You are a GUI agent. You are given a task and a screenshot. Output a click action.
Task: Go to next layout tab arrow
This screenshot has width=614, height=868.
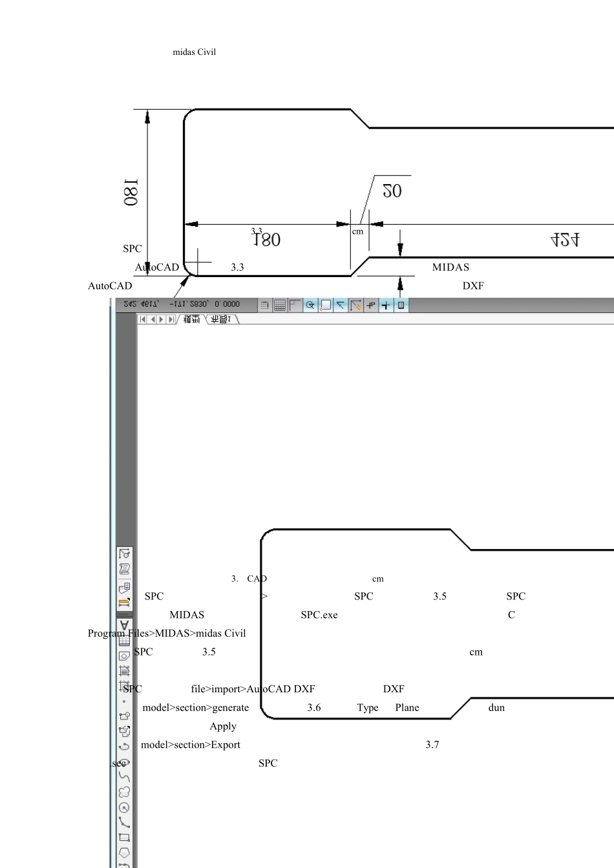click(x=162, y=319)
